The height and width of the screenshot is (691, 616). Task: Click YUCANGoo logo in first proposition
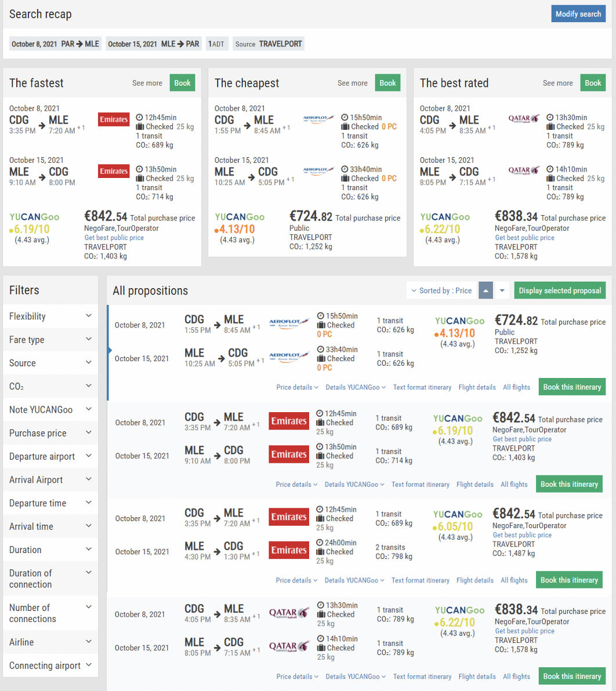(x=459, y=321)
